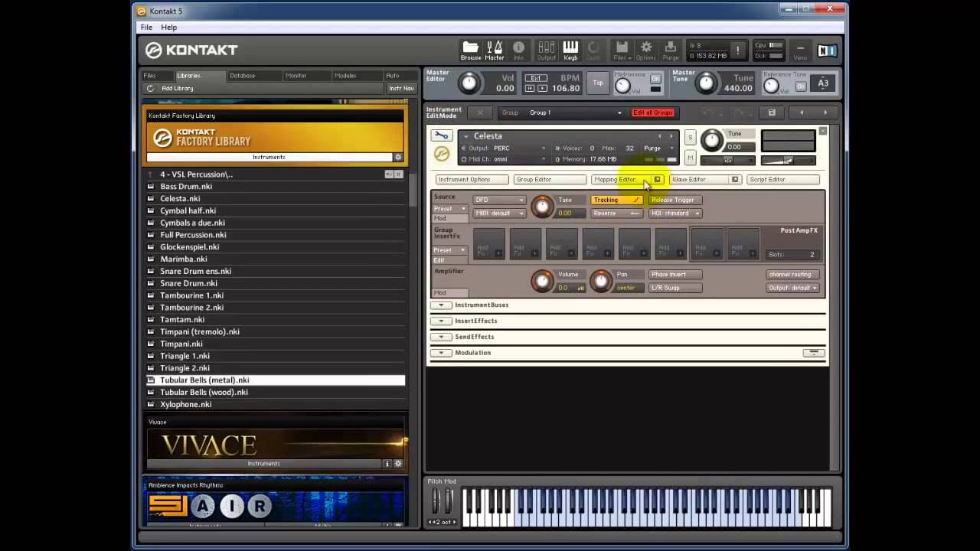Click the save floppy icon in edit bar

(x=772, y=112)
